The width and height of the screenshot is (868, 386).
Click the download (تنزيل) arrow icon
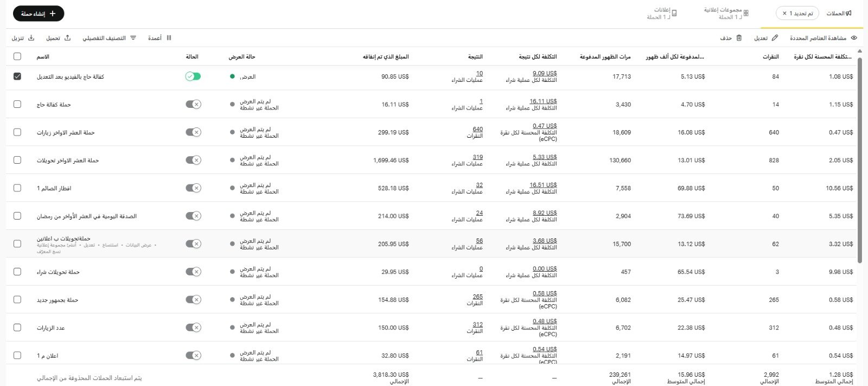click(x=31, y=38)
